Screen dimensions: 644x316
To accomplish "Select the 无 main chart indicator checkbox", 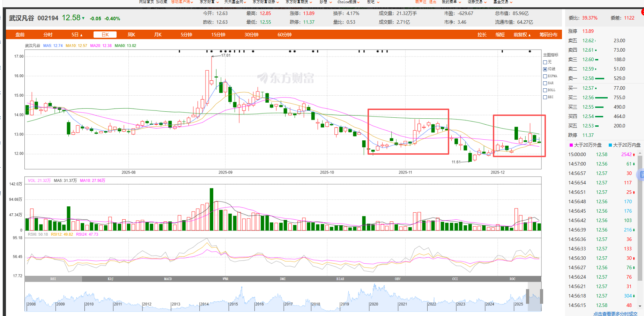I will click(x=545, y=62).
